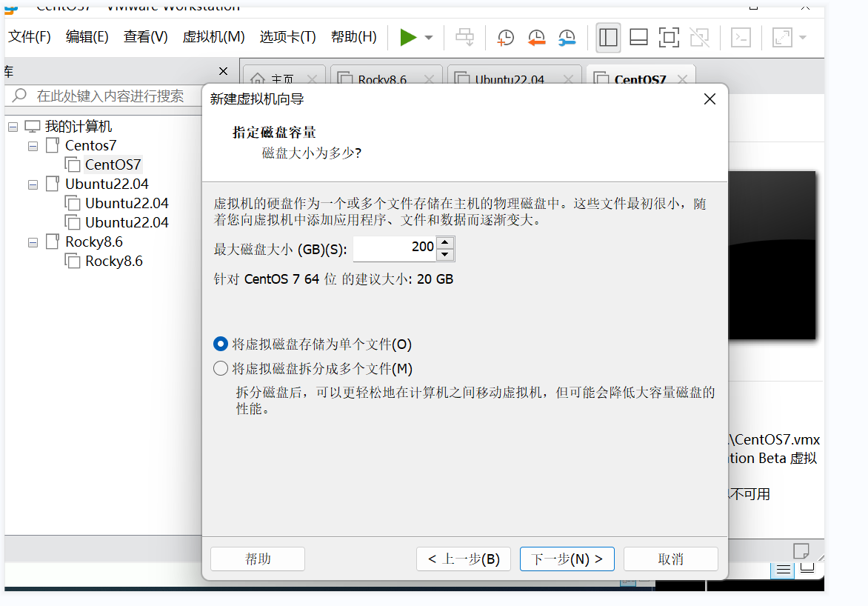Click the maximum disk size field showing 200
This screenshot has height=606, width=868.
click(395, 247)
